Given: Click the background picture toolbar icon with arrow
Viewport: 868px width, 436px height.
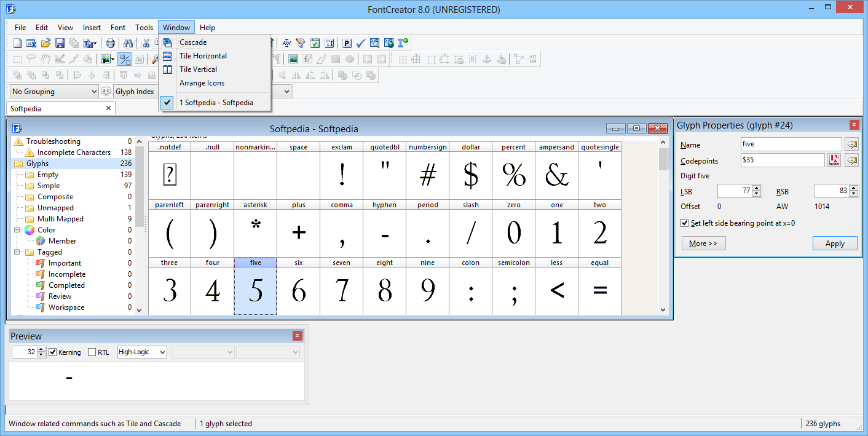Looking at the screenshot, I should pos(108,59).
